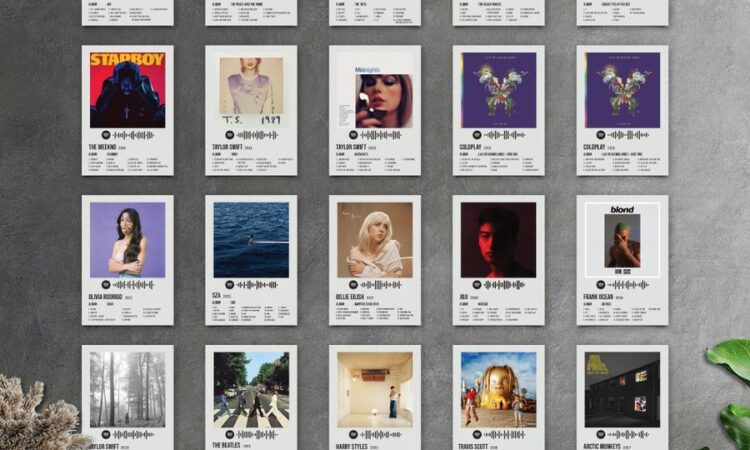
Task: Select the SZA ocean album cover
Action: point(251,239)
